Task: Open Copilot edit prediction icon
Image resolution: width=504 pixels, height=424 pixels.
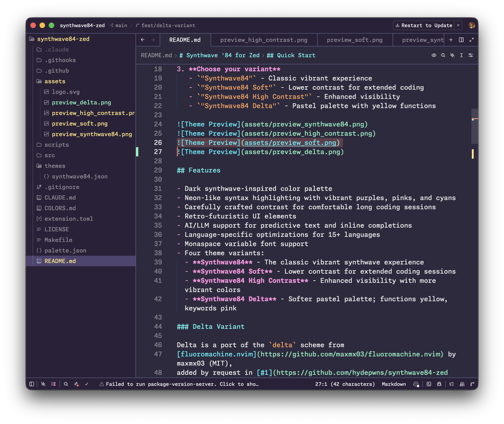Action: (416, 384)
